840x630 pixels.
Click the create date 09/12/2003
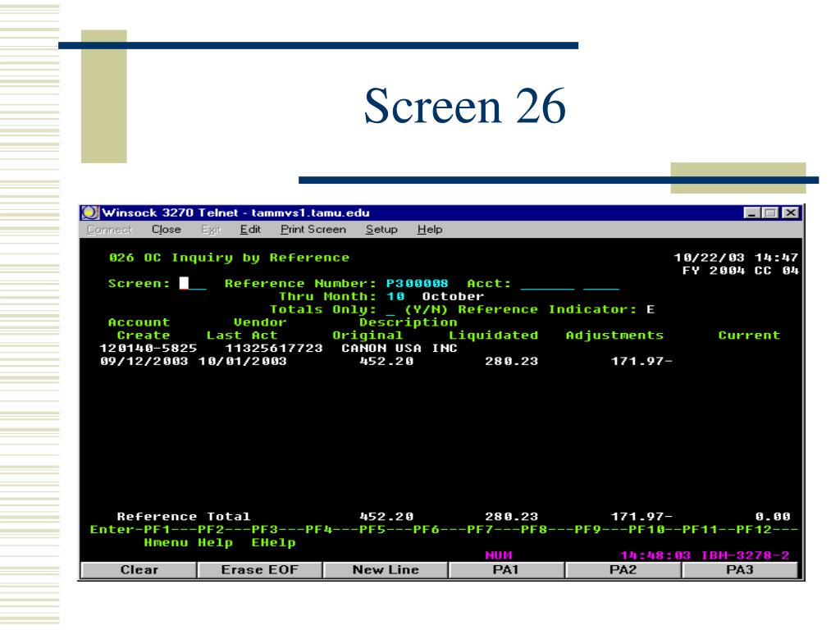(x=144, y=361)
